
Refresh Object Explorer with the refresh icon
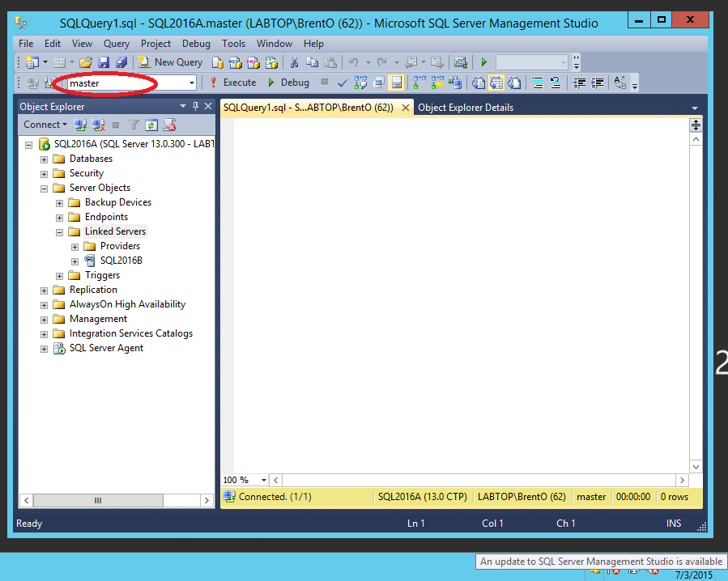tap(151, 125)
